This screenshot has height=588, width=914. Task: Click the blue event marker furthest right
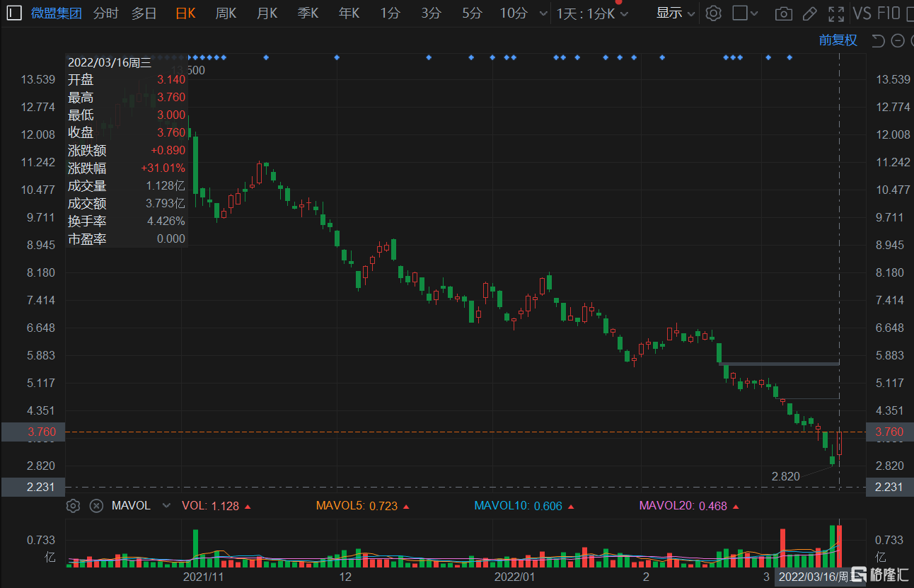789,57
